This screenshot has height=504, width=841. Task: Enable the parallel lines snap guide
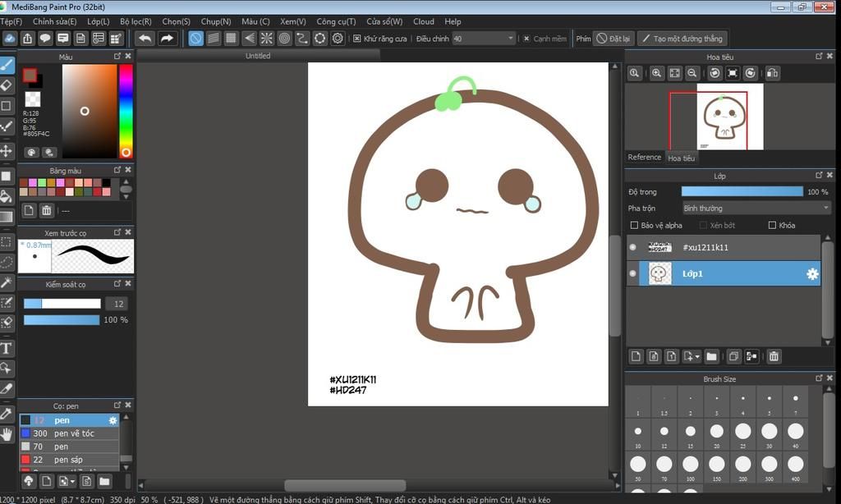tap(214, 39)
